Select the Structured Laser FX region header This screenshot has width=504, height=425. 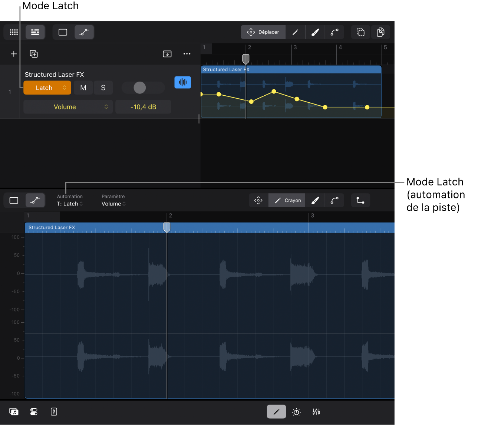pos(291,69)
